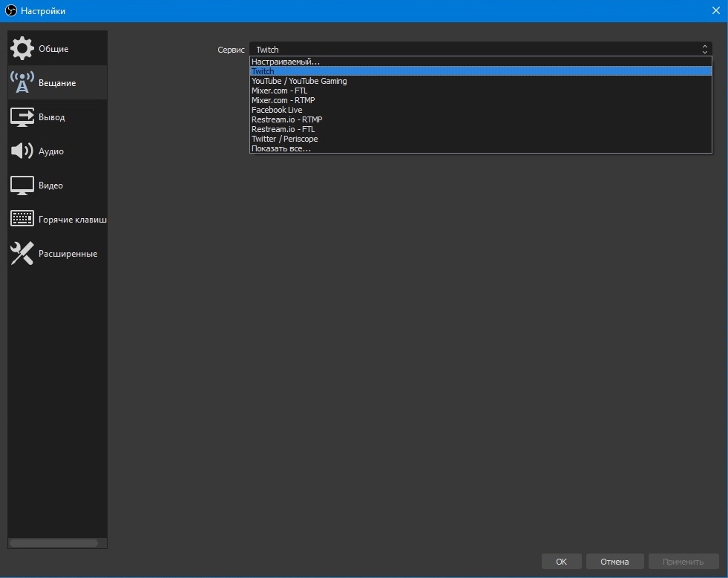Image resolution: width=728 pixels, height=578 pixels.
Task: Toggle the Сервис combo box arrows
Action: point(704,49)
